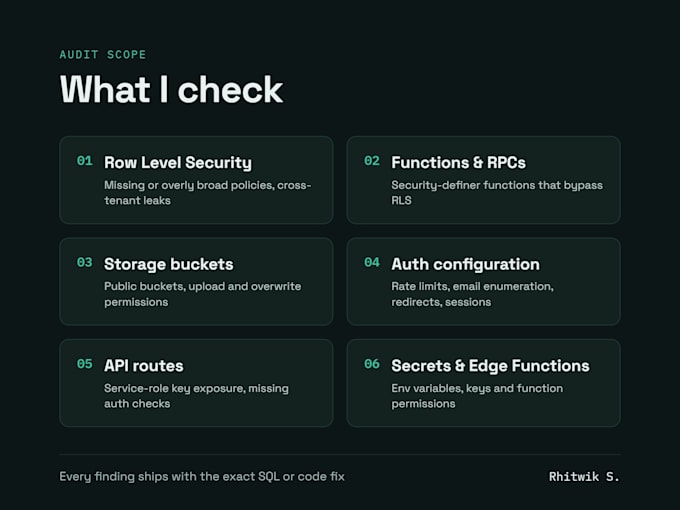The height and width of the screenshot is (510, 680).
Task: Click the footer line about exact SQL fix
Action: click(x=202, y=477)
